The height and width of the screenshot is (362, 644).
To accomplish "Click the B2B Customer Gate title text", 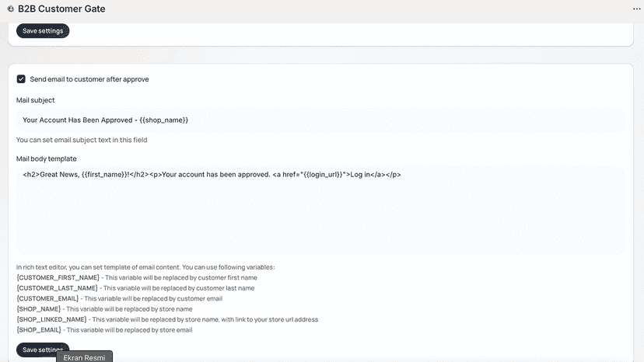I will click(61, 9).
